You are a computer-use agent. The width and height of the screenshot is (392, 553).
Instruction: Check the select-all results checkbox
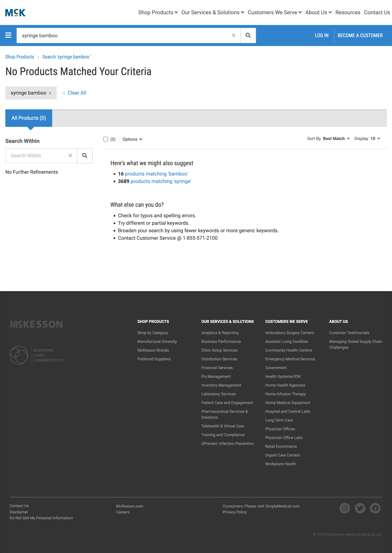(x=105, y=139)
